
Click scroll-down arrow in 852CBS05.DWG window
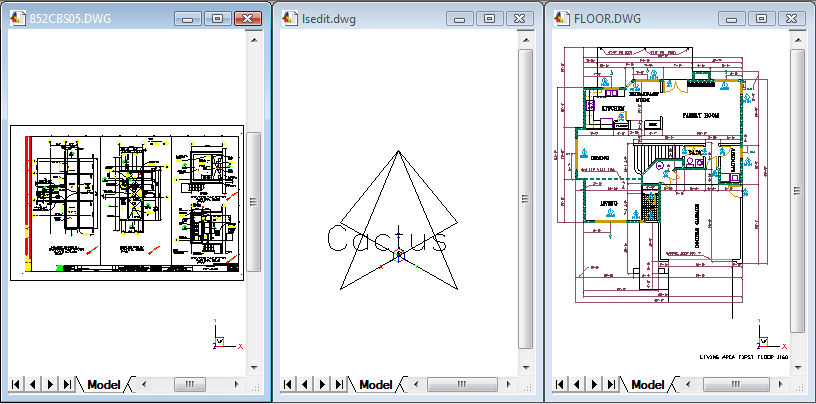(254, 365)
